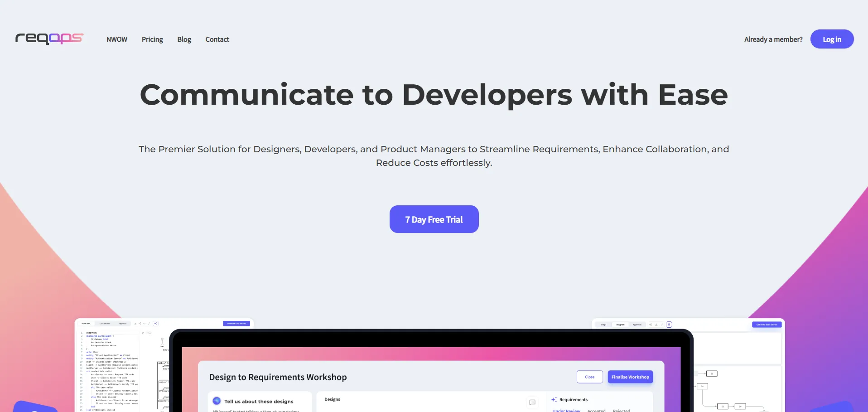Click the AI sparkle icon in Plant UML toolbar
Screen dimensions: 868x412
click(x=155, y=324)
